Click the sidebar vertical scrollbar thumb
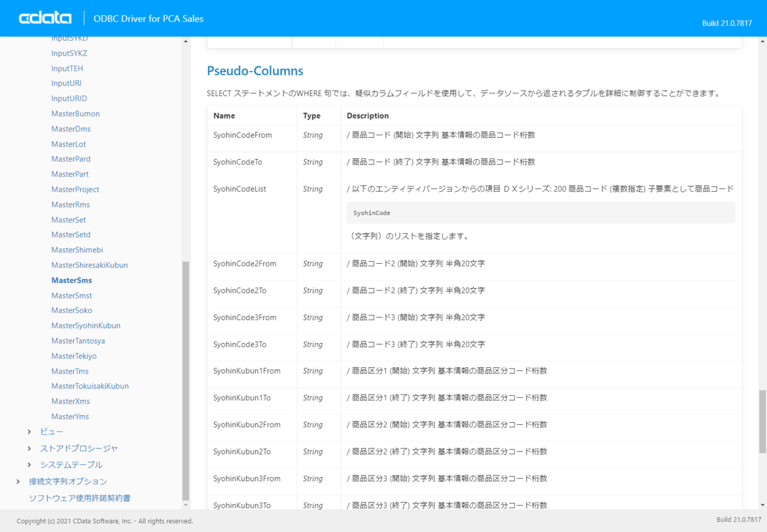The image size is (767, 532). point(186,381)
